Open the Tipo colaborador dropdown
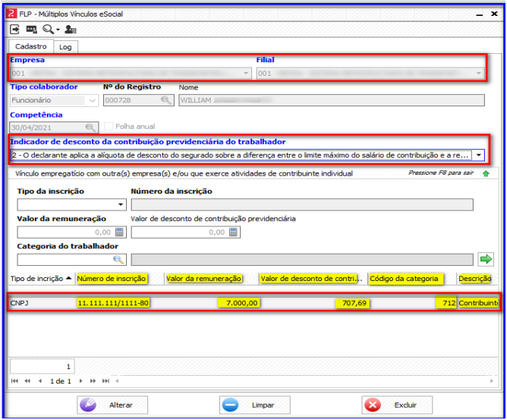Image resolution: width=507 pixels, height=420 pixels. [x=93, y=100]
